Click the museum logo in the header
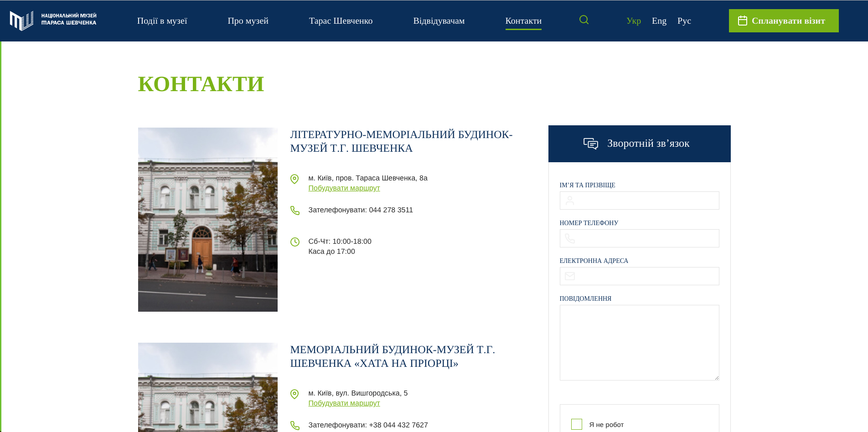The height and width of the screenshot is (432, 868). [x=53, y=21]
